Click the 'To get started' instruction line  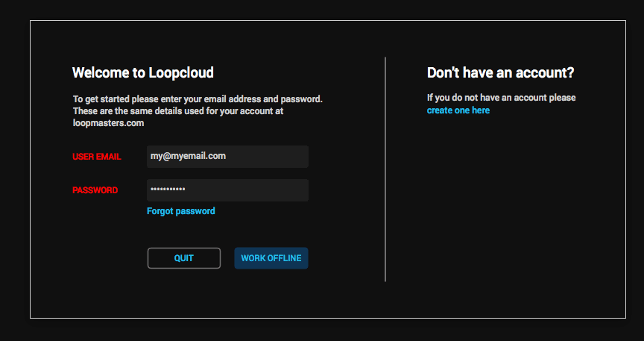pyautogui.click(x=198, y=98)
